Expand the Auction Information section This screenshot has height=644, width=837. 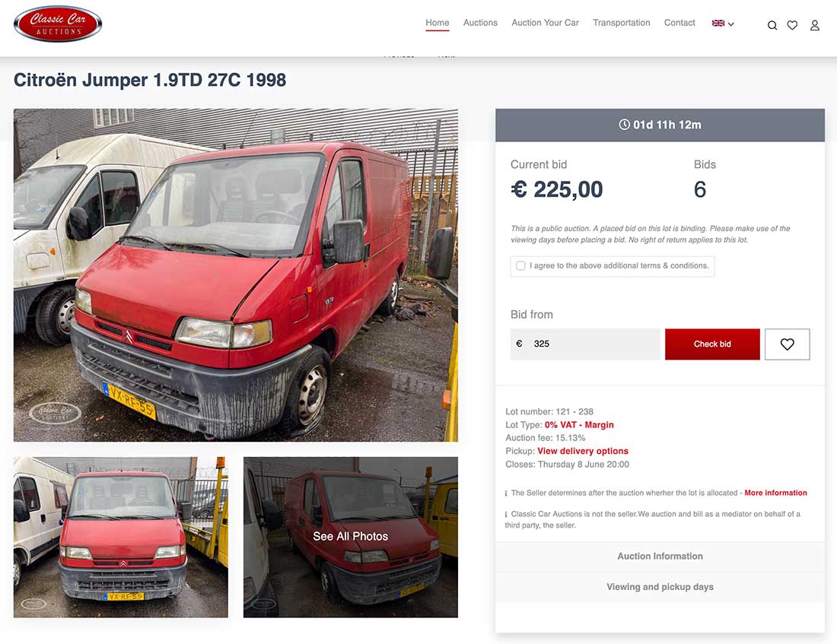tap(660, 556)
